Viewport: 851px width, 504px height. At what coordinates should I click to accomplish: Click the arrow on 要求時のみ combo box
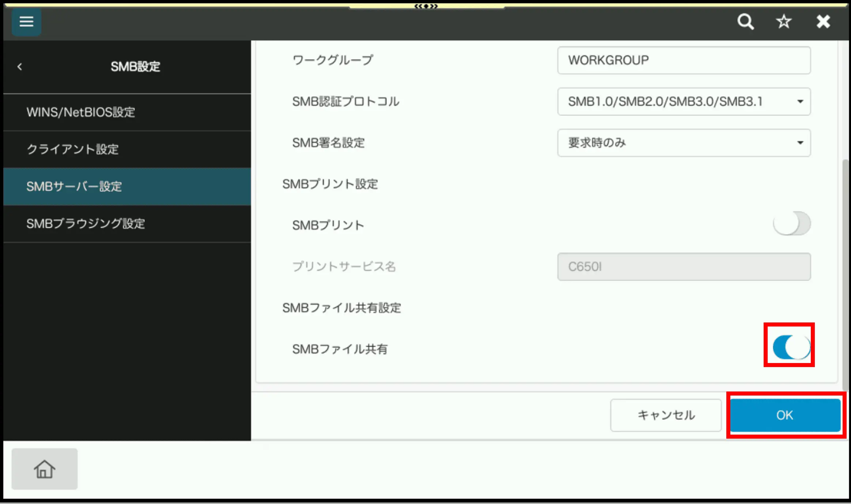800,143
